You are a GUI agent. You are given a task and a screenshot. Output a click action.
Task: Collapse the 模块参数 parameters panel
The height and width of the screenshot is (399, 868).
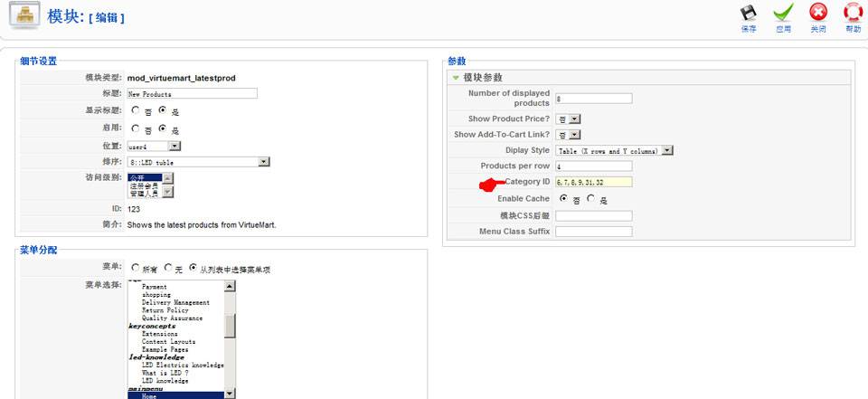click(456, 78)
